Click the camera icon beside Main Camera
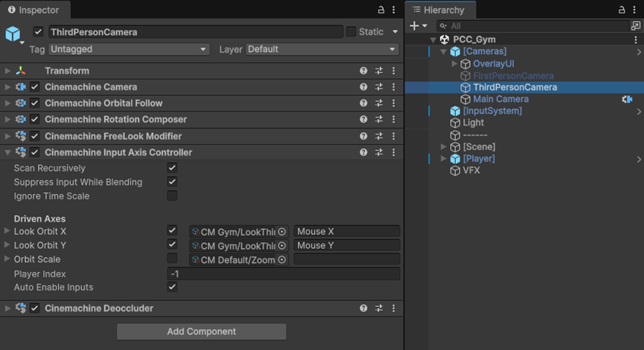This screenshot has height=350, width=644. [x=627, y=99]
